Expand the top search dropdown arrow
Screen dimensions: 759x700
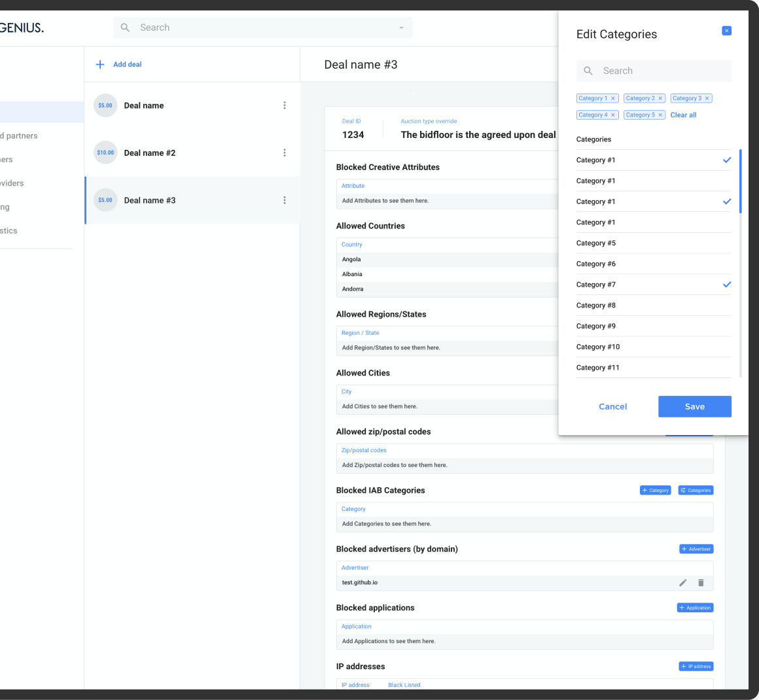click(x=401, y=28)
